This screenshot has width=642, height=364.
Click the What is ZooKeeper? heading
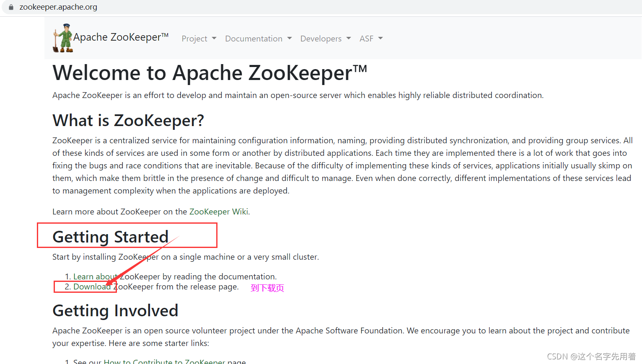[128, 121]
